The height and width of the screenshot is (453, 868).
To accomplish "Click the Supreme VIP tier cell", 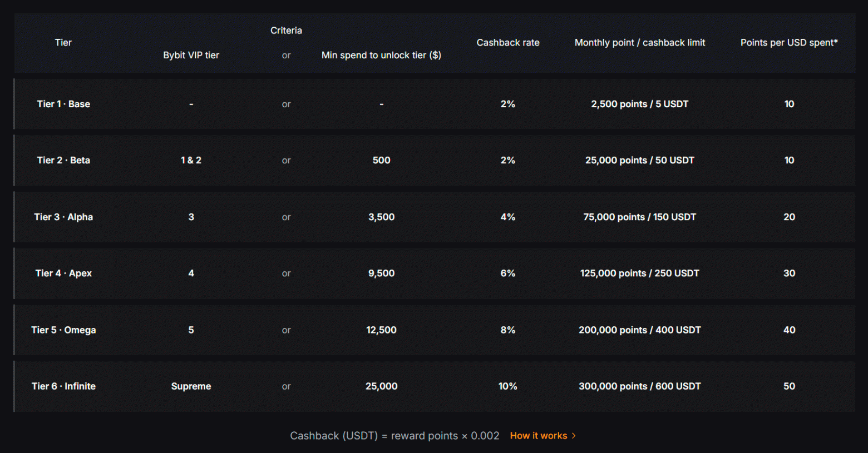I will (191, 386).
